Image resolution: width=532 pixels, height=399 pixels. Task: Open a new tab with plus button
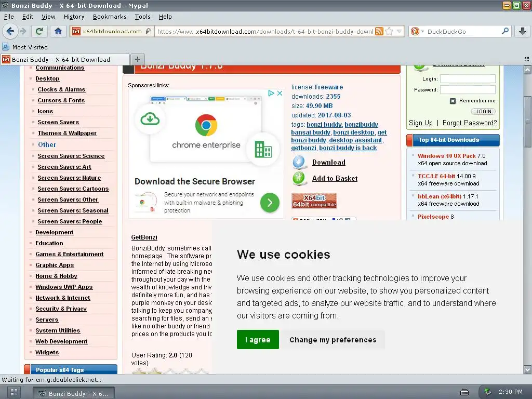pos(137,59)
